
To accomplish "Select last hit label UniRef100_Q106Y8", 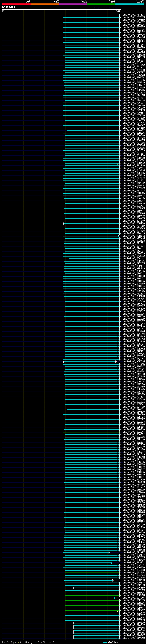I will coord(134,638).
